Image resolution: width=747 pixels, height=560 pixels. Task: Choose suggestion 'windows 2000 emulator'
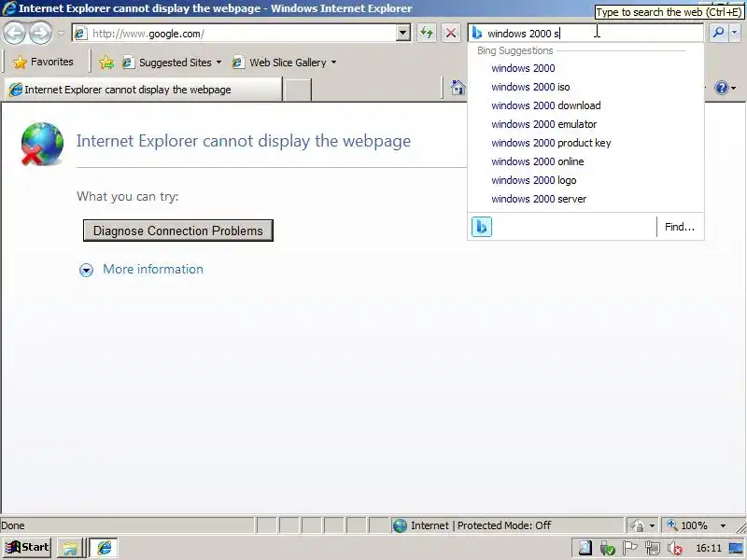coord(543,124)
